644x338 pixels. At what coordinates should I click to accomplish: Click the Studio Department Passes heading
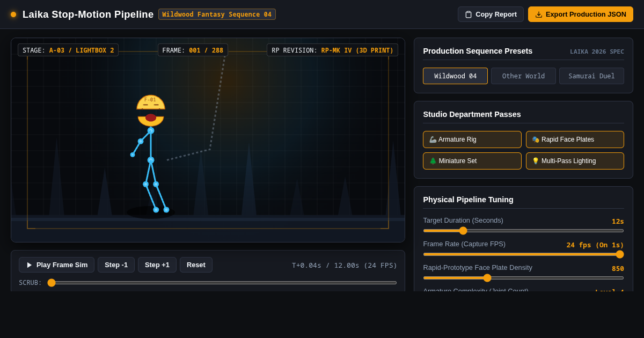coord(472,114)
